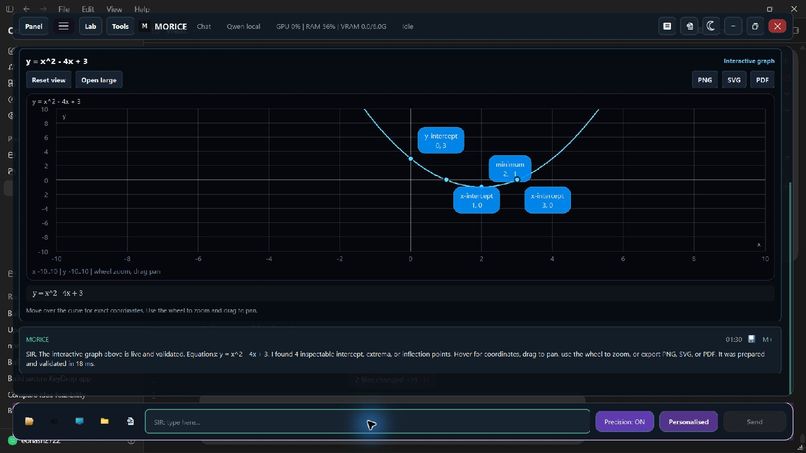Image resolution: width=806 pixels, height=453 pixels.
Task: Open the Tools button
Action: [120, 26]
